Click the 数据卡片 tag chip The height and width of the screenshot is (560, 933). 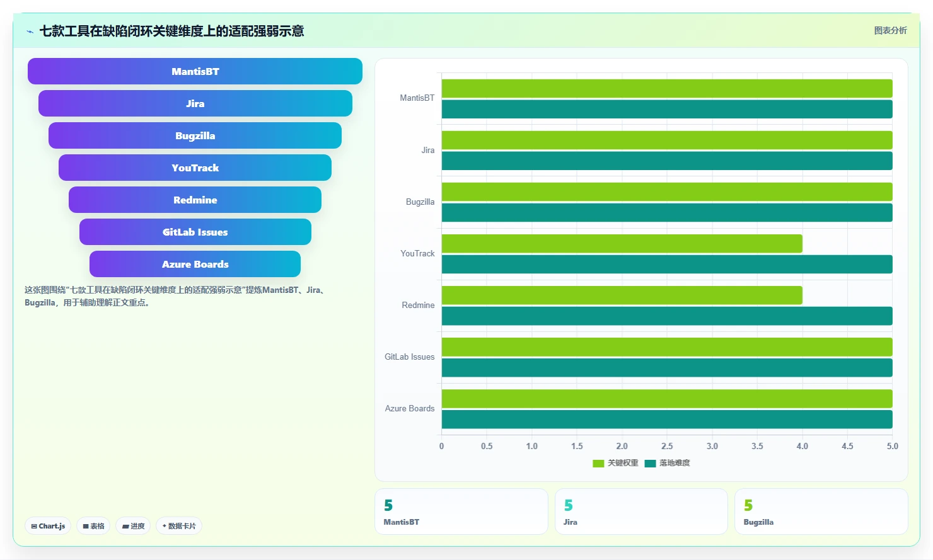tap(179, 526)
